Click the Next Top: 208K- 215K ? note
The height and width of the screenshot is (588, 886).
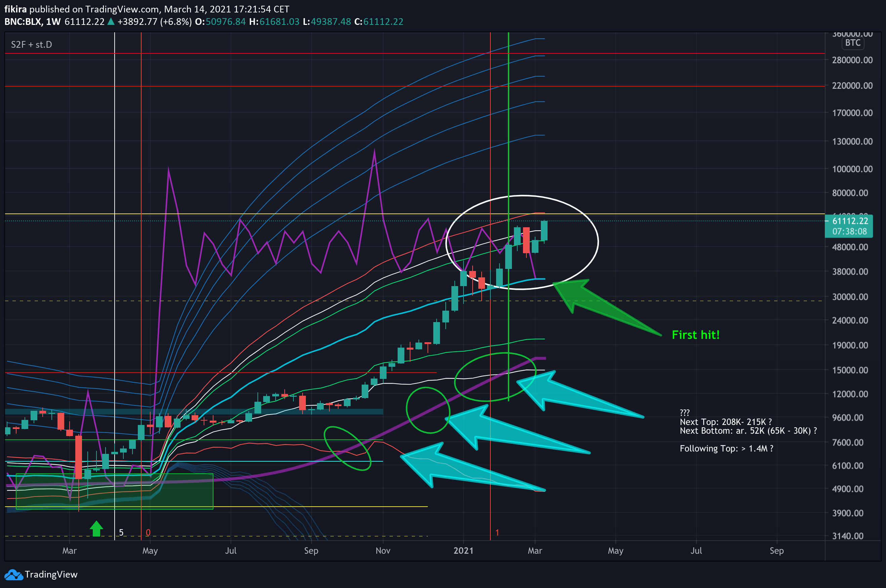click(x=726, y=422)
